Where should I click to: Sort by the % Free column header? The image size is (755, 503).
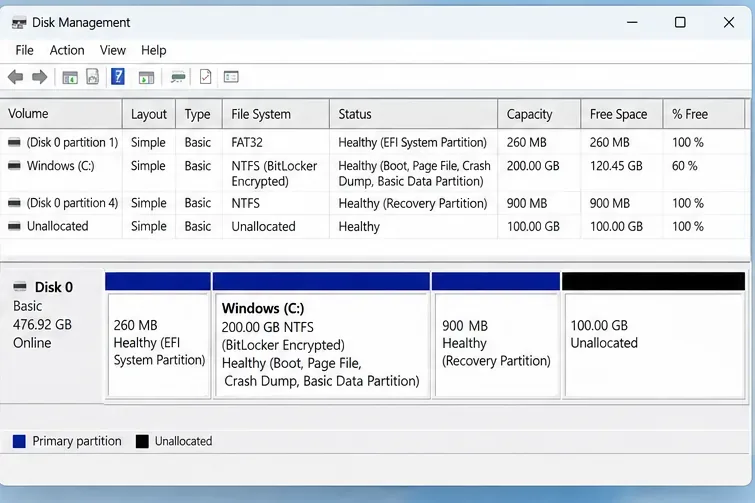coord(704,114)
